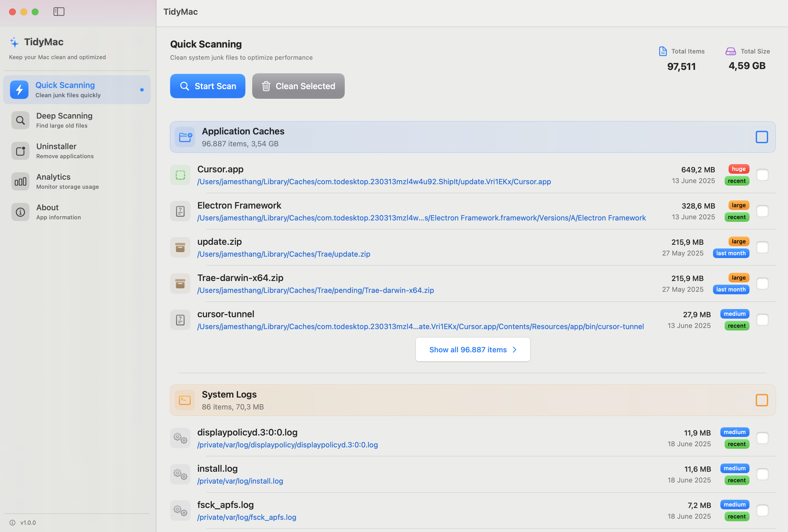Click the huge size tag on Cursor.app
The height and width of the screenshot is (532, 788).
pyautogui.click(x=738, y=169)
